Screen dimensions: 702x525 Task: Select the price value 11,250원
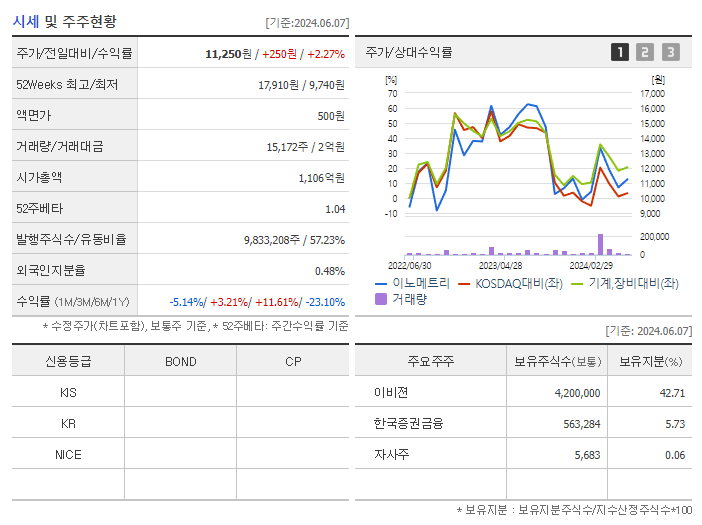point(228,54)
